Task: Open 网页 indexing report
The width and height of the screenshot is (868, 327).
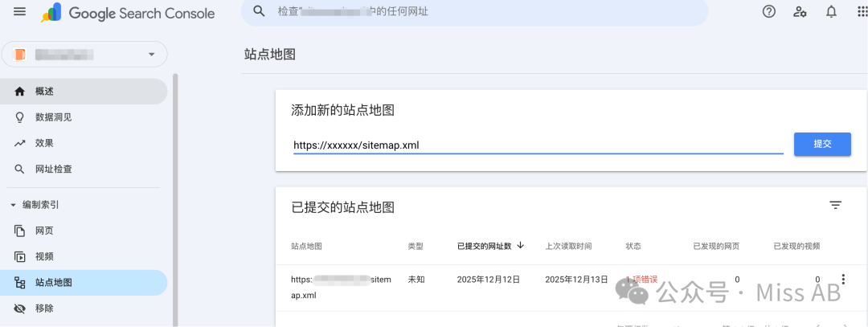Action: click(44, 231)
